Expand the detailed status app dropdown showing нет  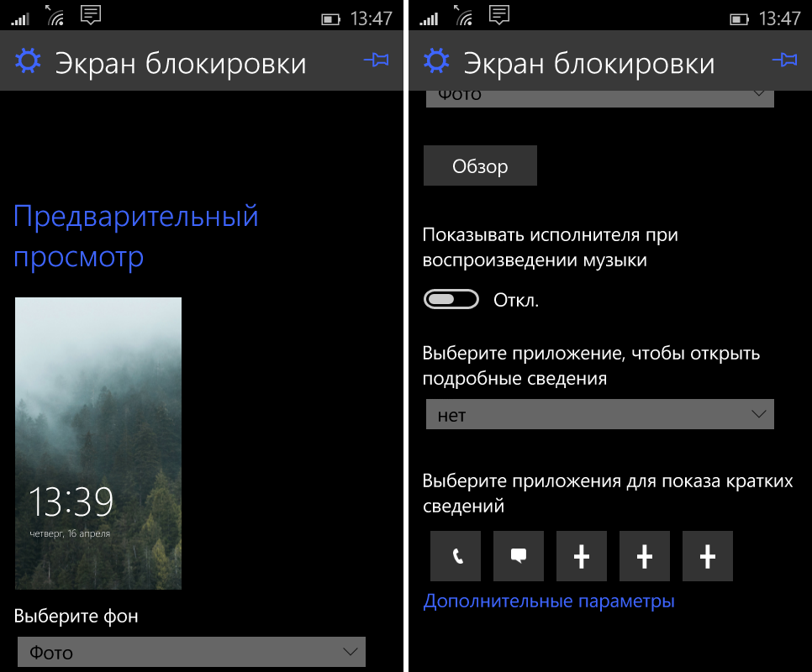(599, 415)
